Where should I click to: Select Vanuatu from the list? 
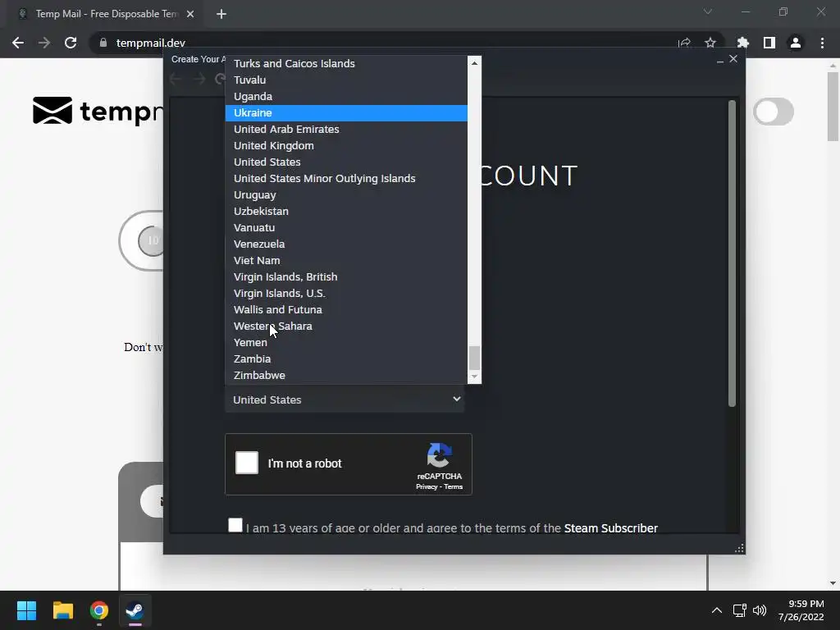(x=346, y=228)
